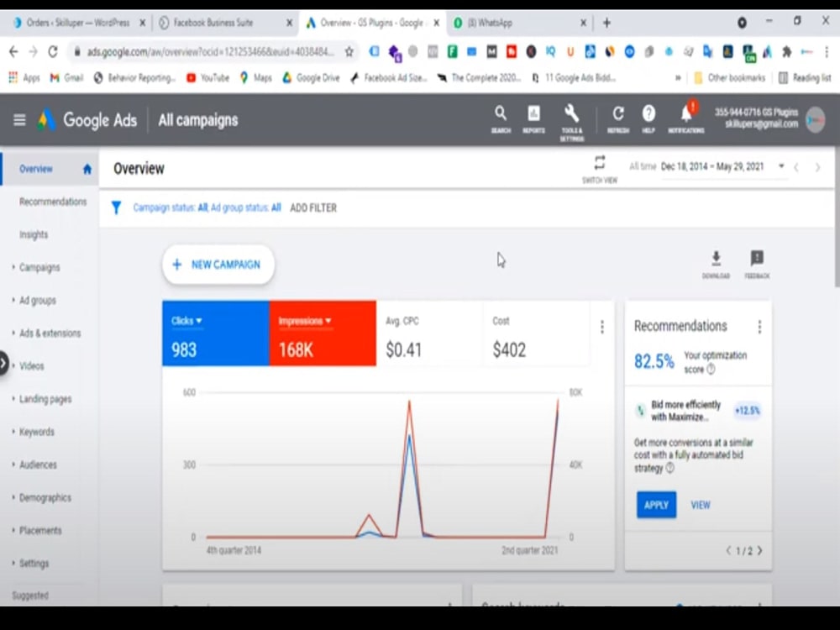Click the account avatar picture

pyautogui.click(x=816, y=120)
